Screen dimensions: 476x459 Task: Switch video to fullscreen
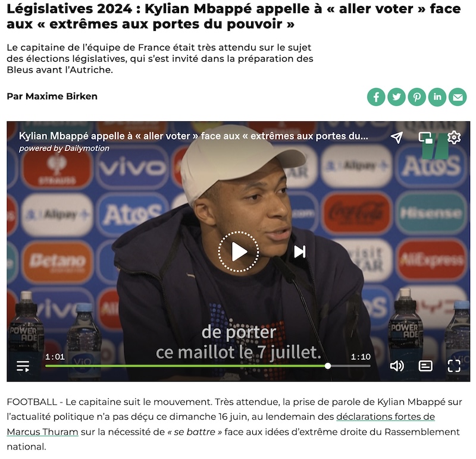point(454,366)
